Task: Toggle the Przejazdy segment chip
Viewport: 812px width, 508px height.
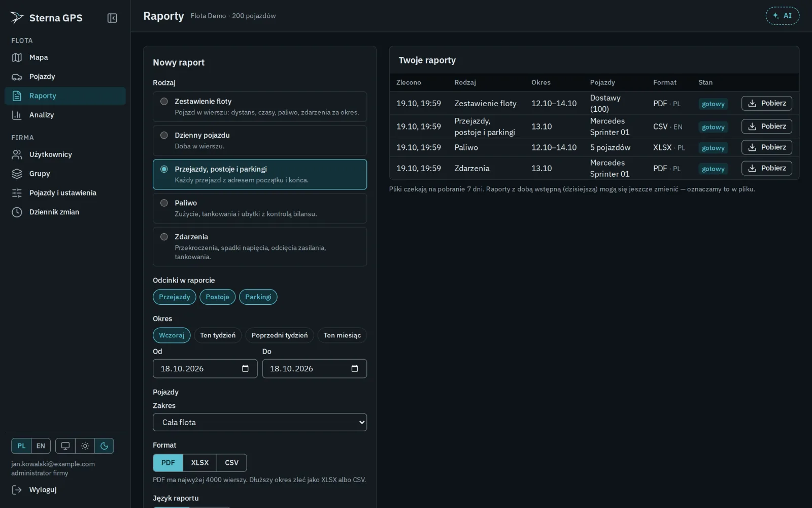Action: coord(175,297)
